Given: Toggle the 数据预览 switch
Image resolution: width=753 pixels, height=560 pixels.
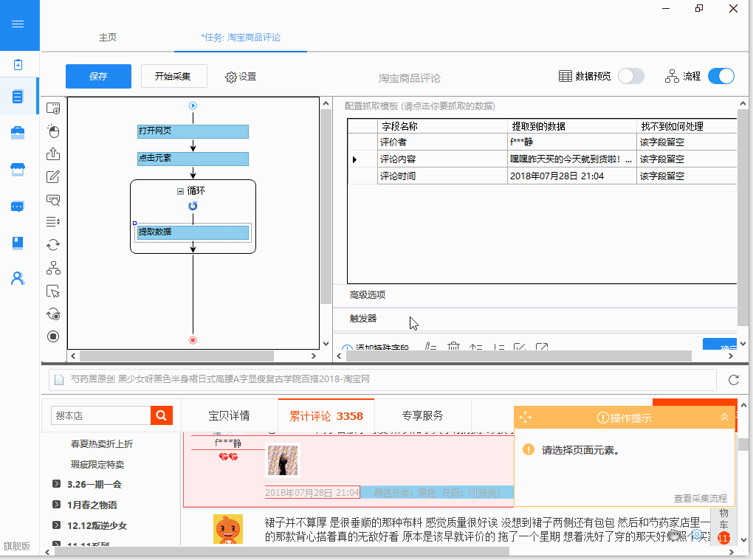Looking at the screenshot, I should [x=630, y=76].
